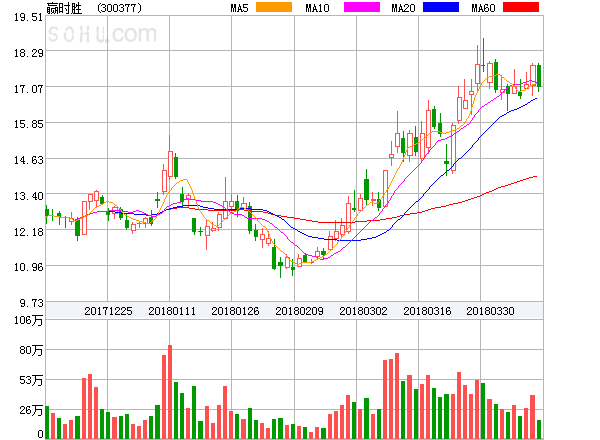Click the 20180330 date label

490,311
